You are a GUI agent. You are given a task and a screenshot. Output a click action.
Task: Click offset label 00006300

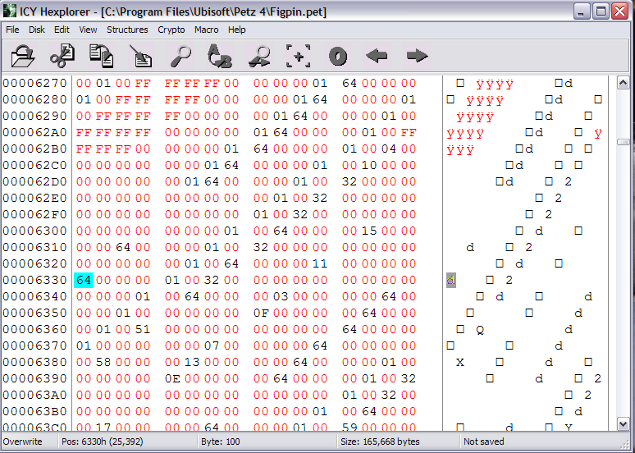(34, 231)
